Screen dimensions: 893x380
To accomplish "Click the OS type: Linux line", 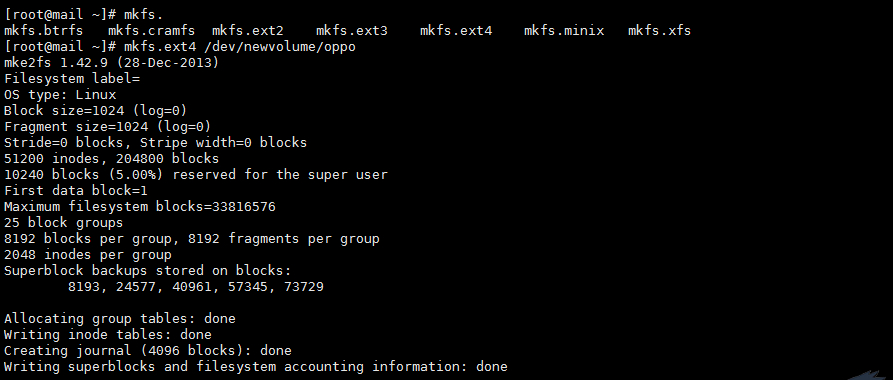I will 60,95.
